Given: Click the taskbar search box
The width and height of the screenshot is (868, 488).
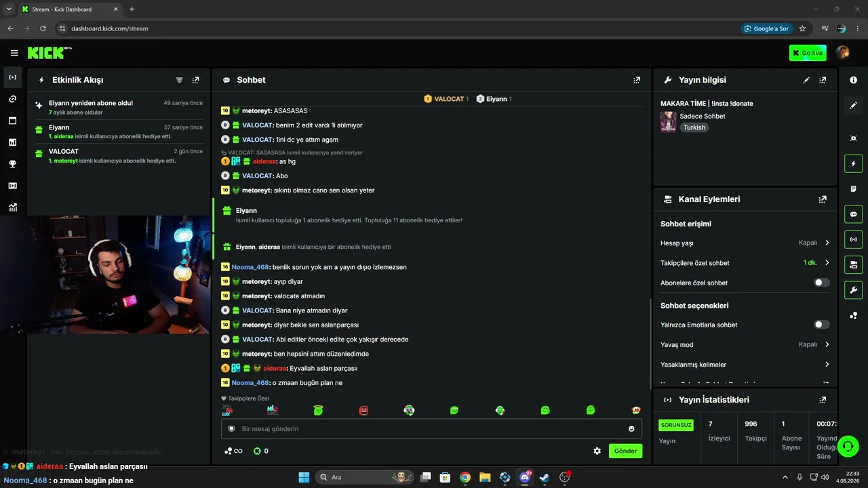Looking at the screenshot, I should (x=366, y=477).
